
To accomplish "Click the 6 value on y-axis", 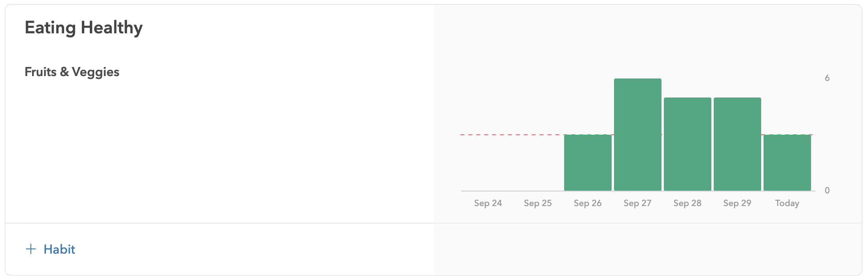I will tap(827, 78).
